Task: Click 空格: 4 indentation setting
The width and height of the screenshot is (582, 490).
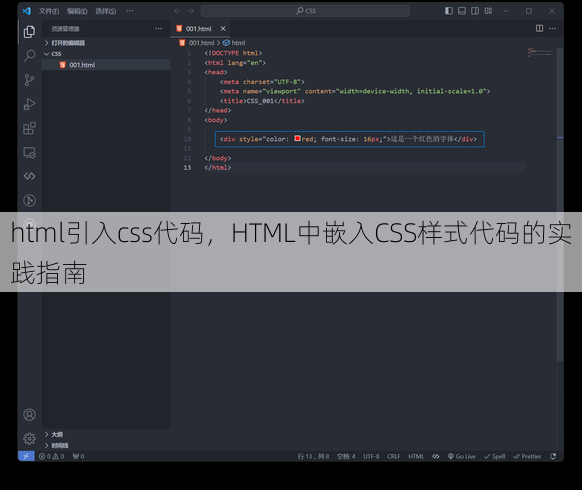Action: (x=346, y=456)
